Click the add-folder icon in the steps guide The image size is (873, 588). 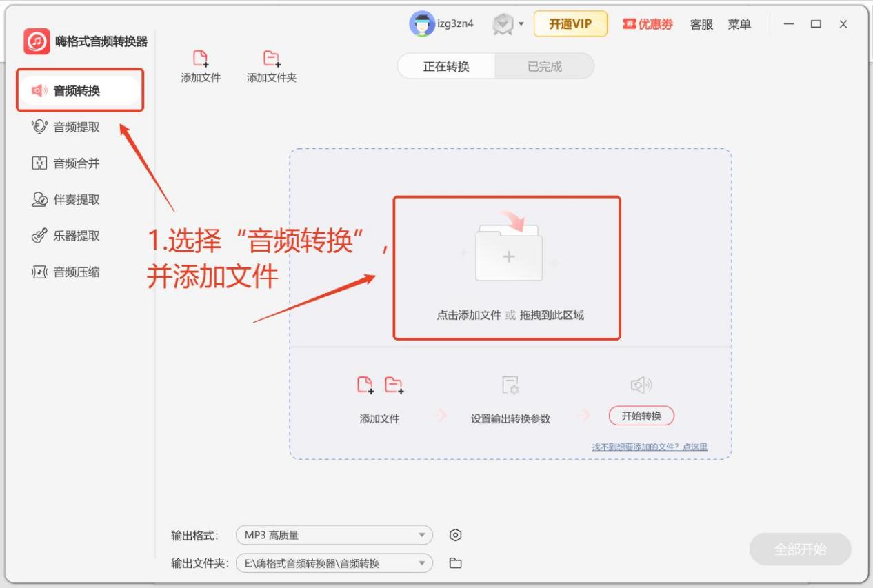394,385
